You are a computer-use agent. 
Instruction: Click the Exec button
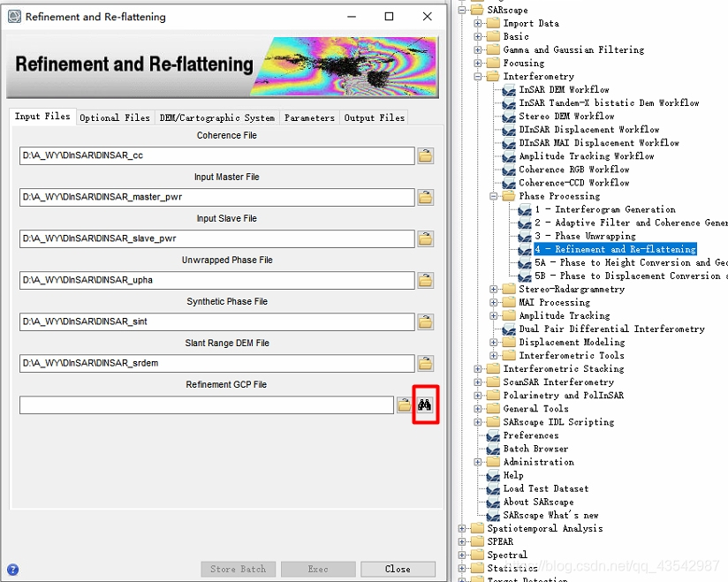pos(318,569)
